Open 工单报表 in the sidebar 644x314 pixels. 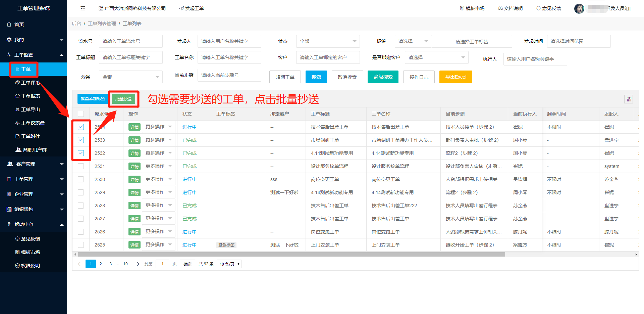coord(28,96)
